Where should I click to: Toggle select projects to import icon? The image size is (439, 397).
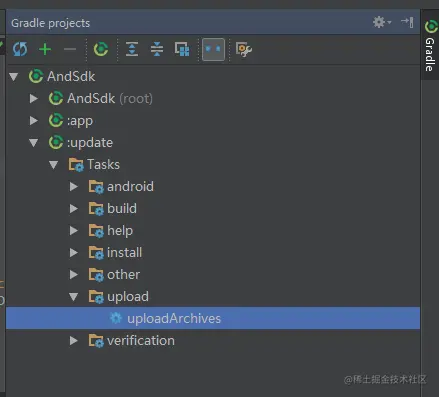[x=182, y=49]
